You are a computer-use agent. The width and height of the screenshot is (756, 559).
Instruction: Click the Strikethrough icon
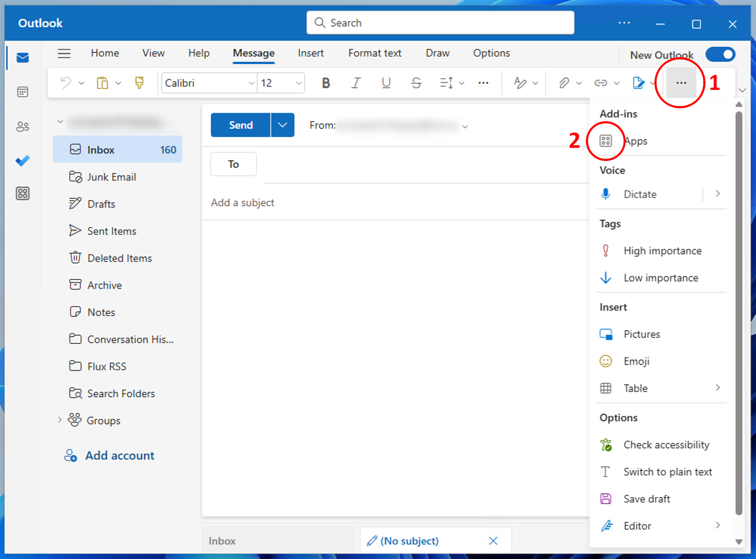pyautogui.click(x=416, y=83)
